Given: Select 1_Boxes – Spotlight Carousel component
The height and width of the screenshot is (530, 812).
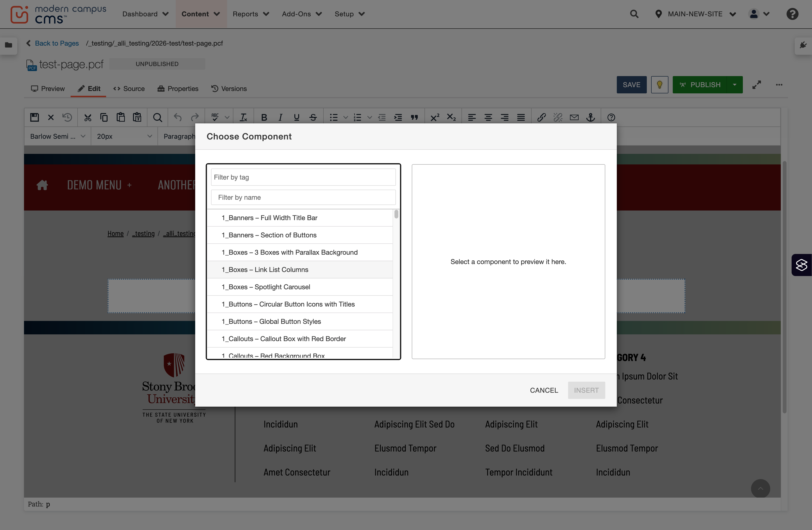Looking at the screenshot, I should point(300,287).
